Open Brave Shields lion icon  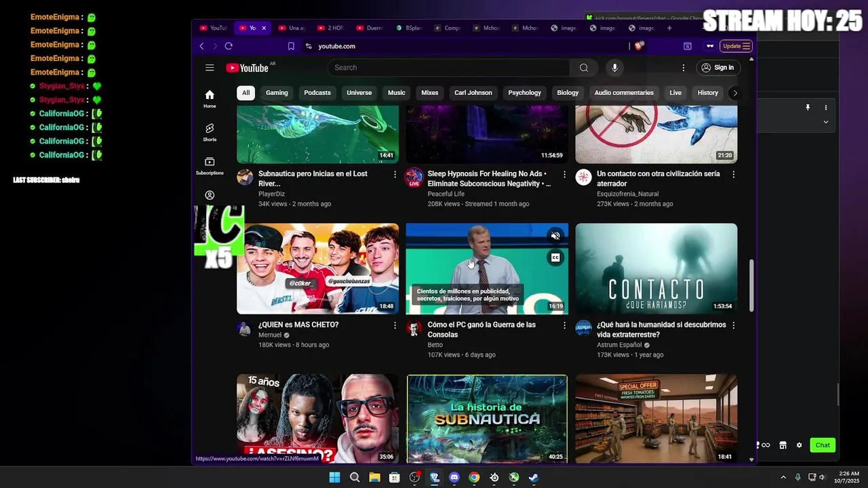point(639,46)
